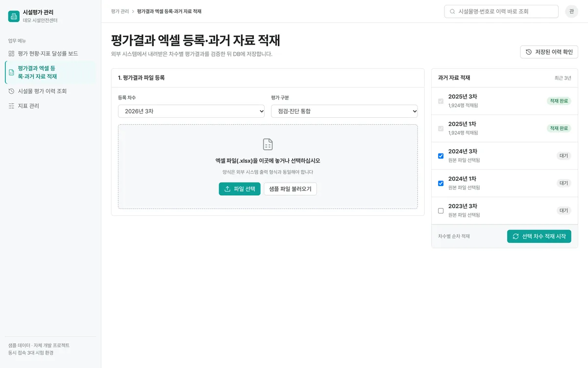
Task: Click the 파일 선택 button
Action: pyautogui.click(x=240, y=189)
